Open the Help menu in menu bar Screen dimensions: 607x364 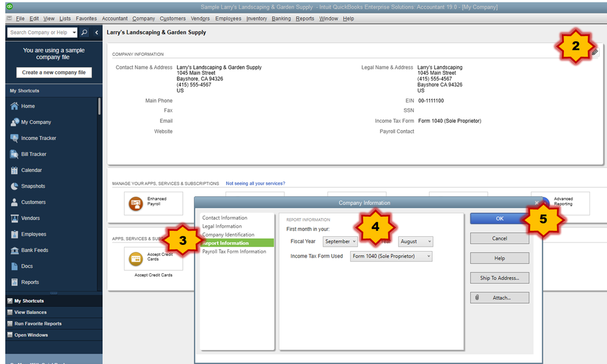click(348, 19)
